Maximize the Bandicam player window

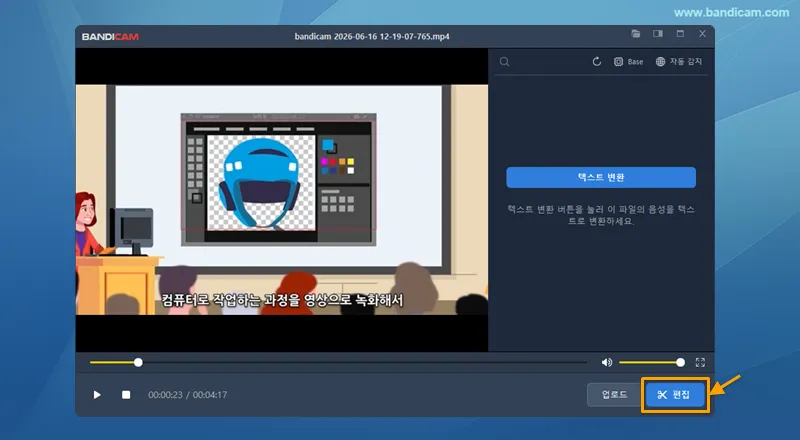pos(680,34)
